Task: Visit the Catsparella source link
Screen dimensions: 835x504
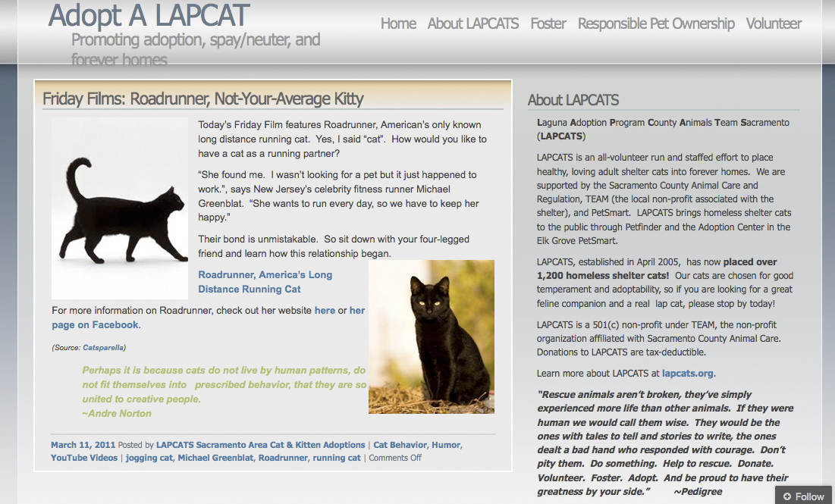Action: click(103, 348)
